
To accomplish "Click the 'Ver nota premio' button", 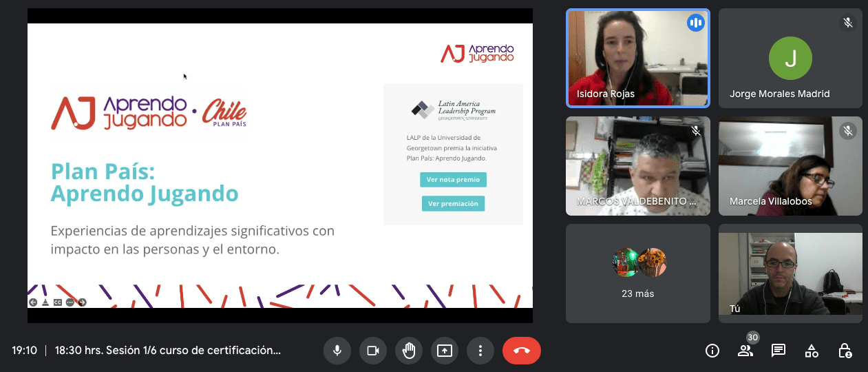I will click(453, 180).
